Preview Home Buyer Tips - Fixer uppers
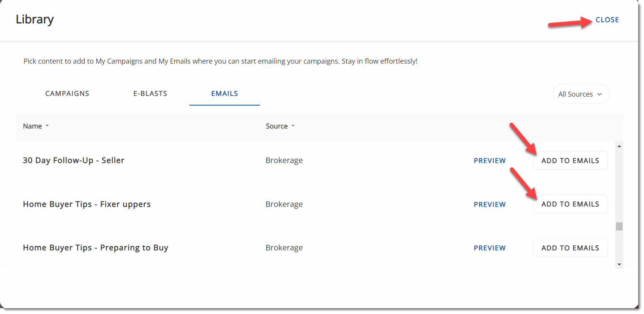This screenshot has height=314, width=644. 490,205
